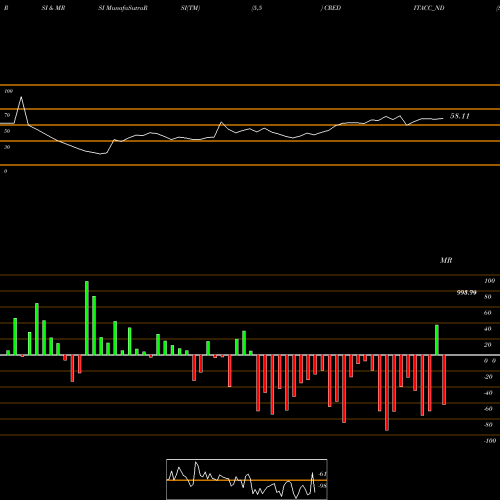The height and width of the screenshot is (500, 500).
Task: Click the longest red bar in MR histogram
Action: [387, 393]
